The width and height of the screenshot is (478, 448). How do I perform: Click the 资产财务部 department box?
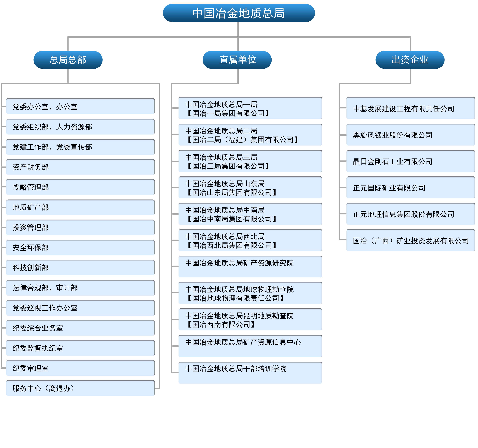coord(80,167)
